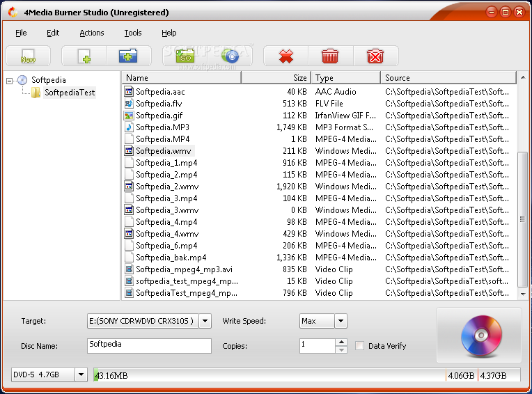Click the Softpedia disc icon in tree
Viewport: 532px width, 394px height.
point(22,80)
